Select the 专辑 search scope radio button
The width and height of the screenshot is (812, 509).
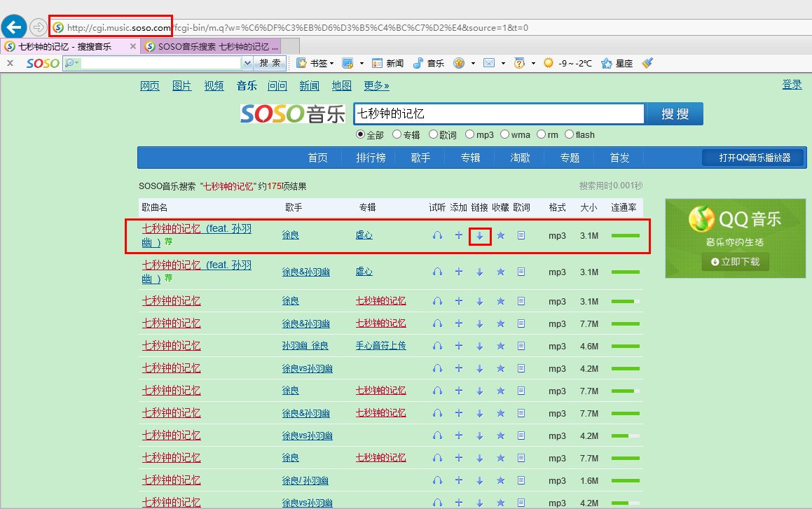(397, 134)
